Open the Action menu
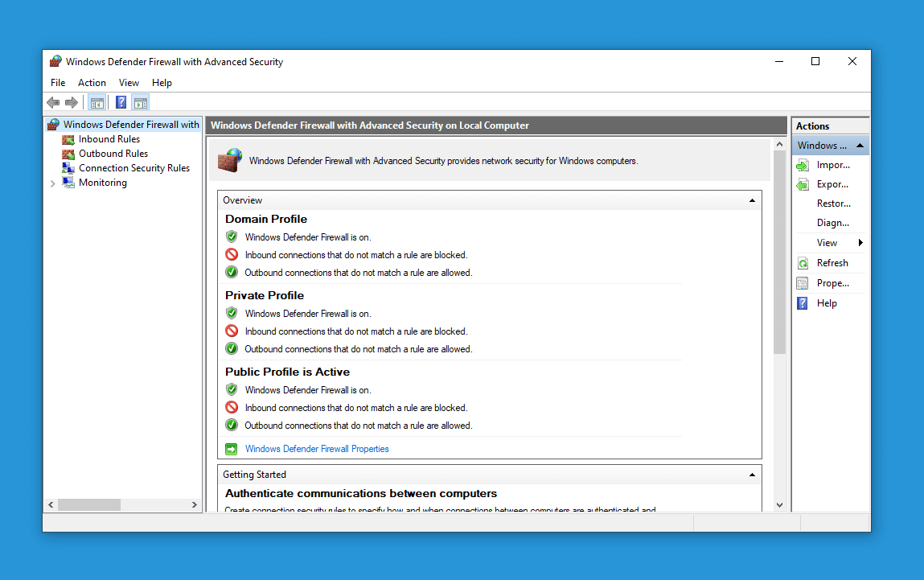This screenshot has width=924, height=580. click(92, 83)
